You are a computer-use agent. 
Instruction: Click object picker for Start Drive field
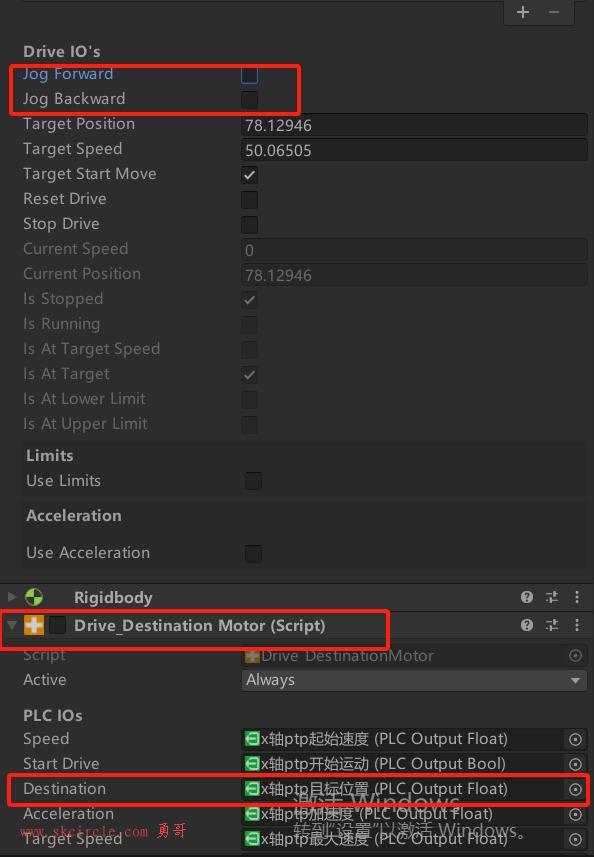click(575, 764)
